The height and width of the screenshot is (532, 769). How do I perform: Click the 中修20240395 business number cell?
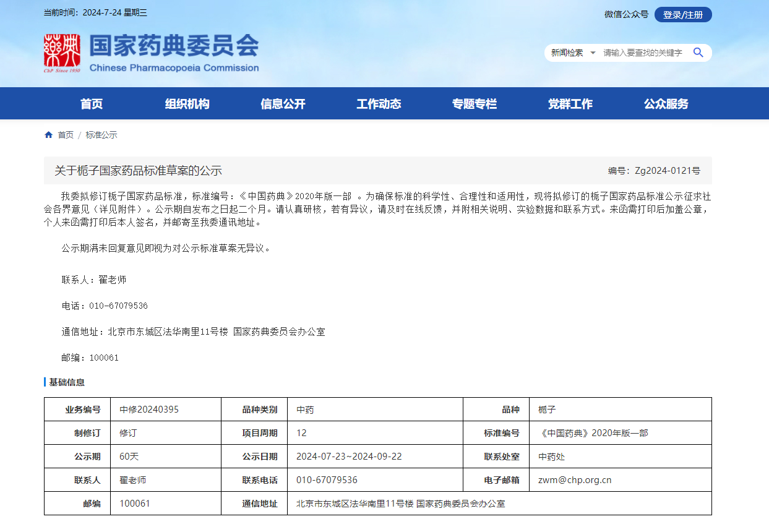tap(149, 410)
